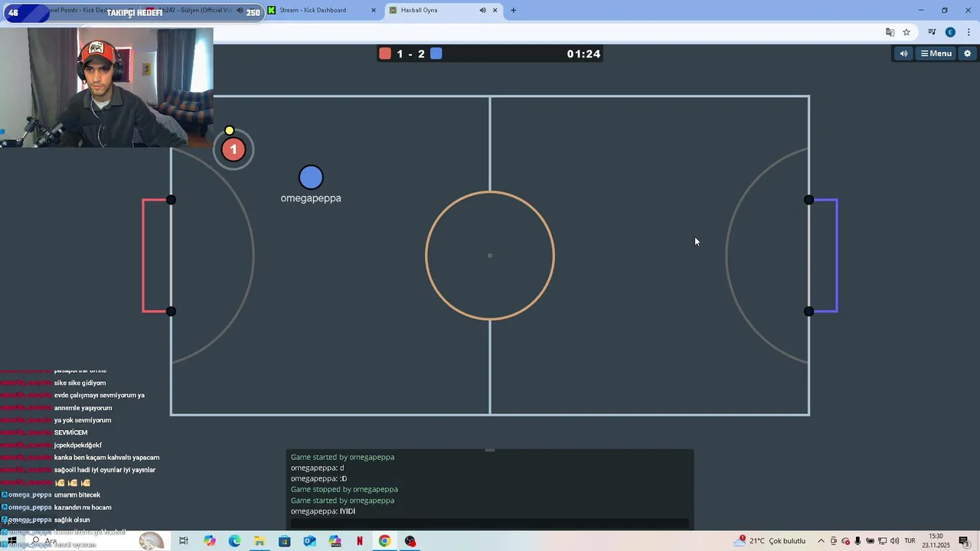Click the blue team score square

pos(436,54)
